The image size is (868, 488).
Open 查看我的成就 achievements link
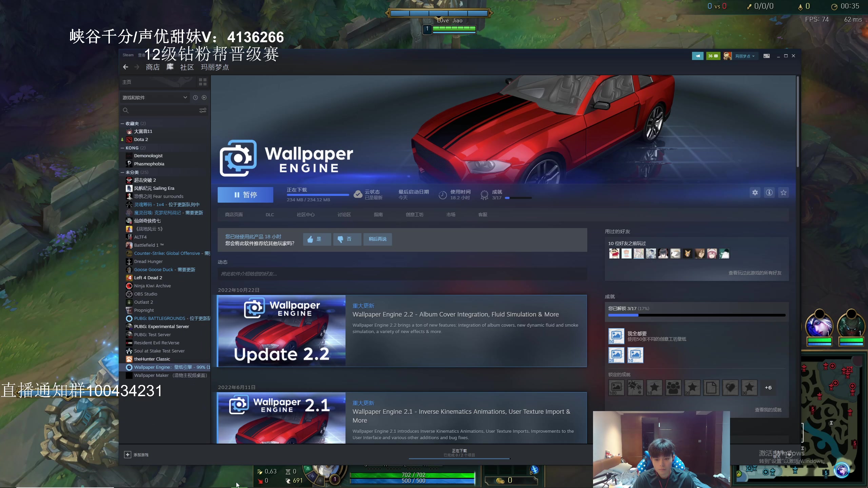pyautogui.click(x=768, y=410)
